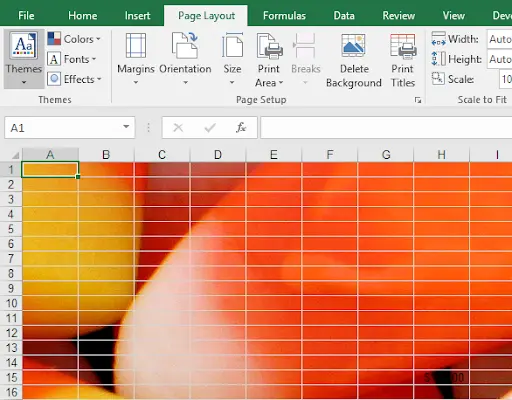Click the Enter checkmark formula button
Image resolution: width=512 pixels, height=400 pixels.
coord(210,127)
